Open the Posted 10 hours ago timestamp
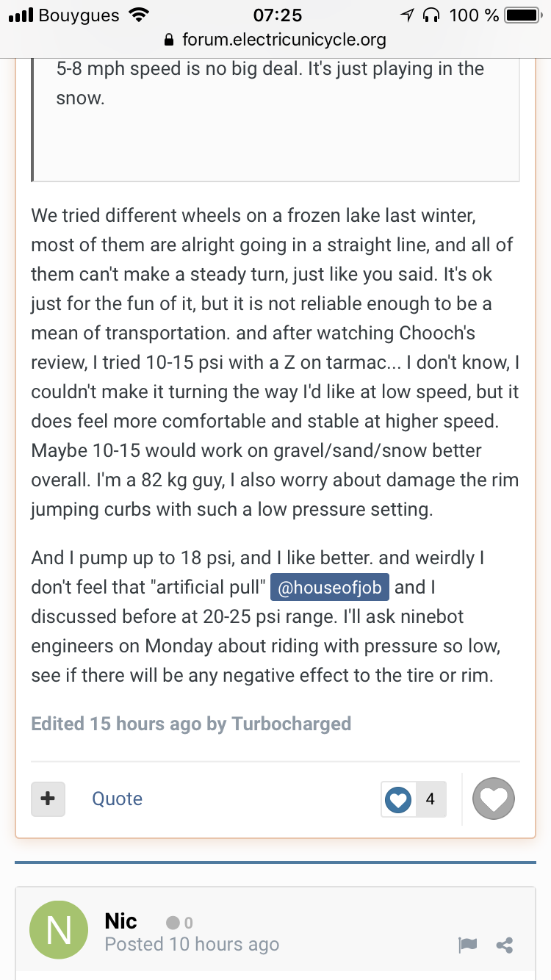The height and width of the screenshot is (980, 551). pos(192,944)
